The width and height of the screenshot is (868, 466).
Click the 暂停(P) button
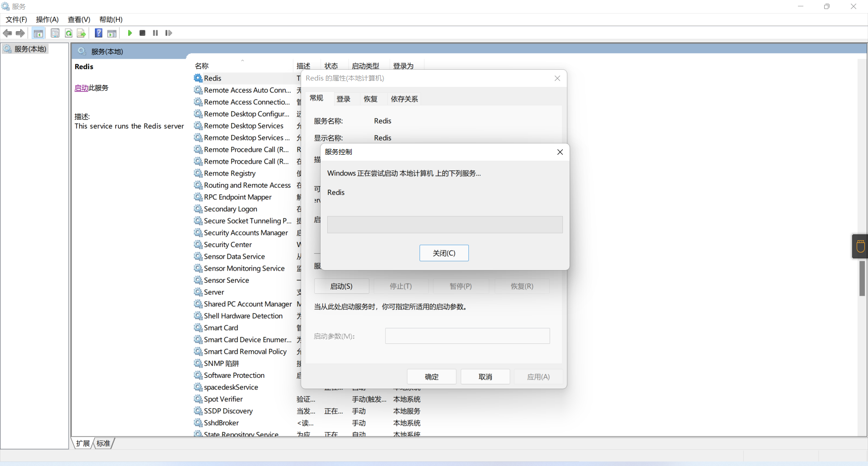coord(461,286)
